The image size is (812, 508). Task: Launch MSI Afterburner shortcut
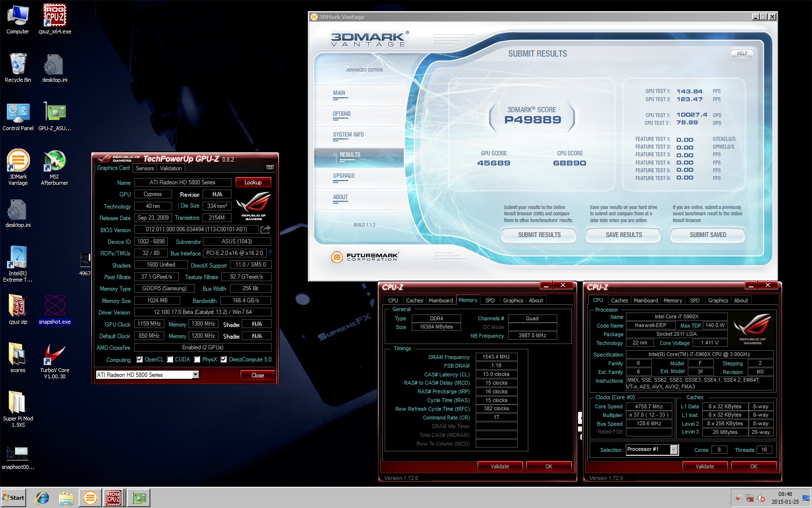(x=55, y=167)
